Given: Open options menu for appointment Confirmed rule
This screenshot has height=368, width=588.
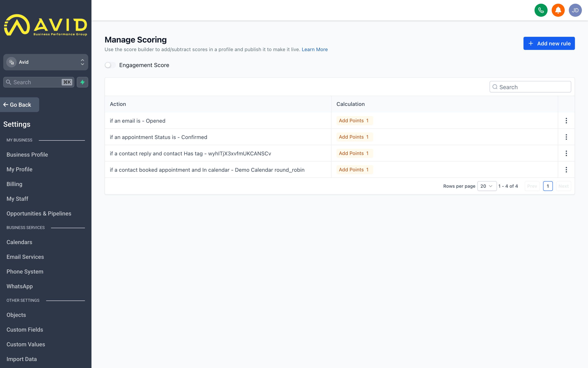Looking at the screenshot, I should point(566,137).
